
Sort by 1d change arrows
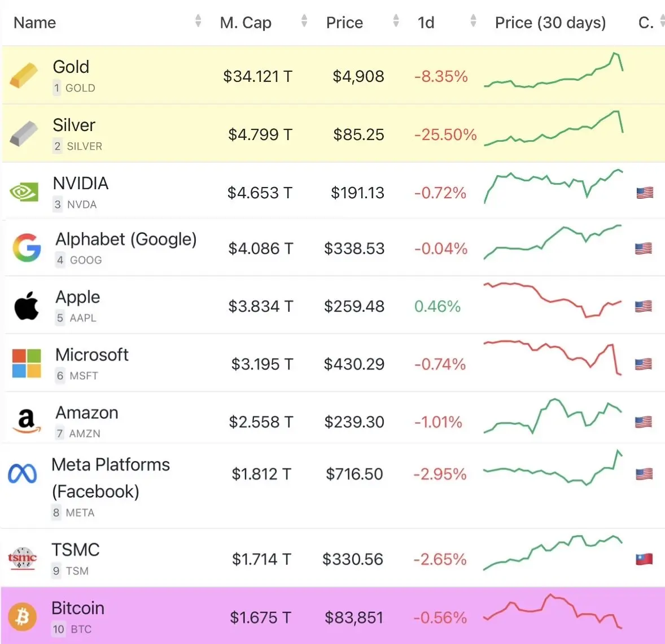473,21
